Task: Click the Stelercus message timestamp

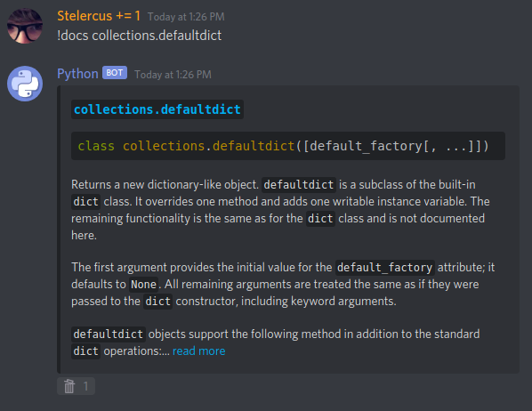Action: [186, 17]
